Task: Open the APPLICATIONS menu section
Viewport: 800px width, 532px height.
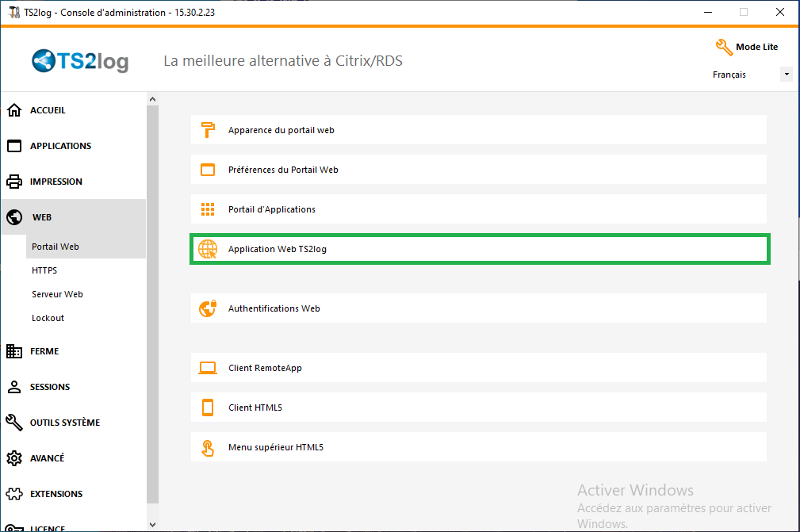Action: 74,146
